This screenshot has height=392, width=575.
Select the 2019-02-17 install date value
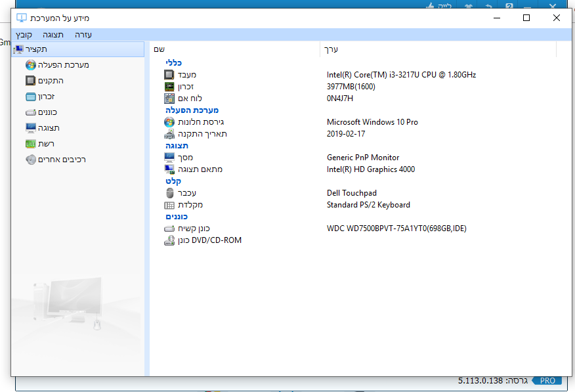346,134
